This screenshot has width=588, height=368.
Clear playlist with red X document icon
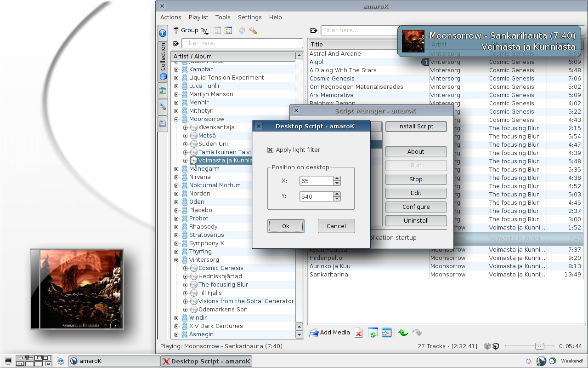tap(359, 333)
